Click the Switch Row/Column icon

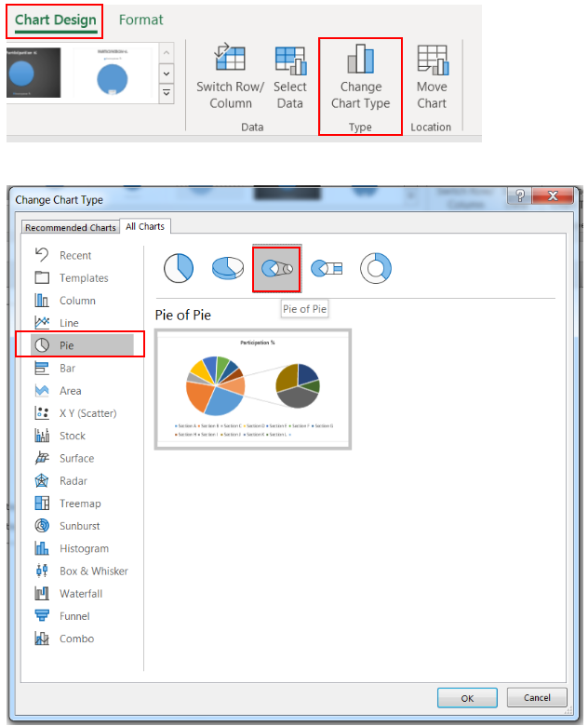230,58
